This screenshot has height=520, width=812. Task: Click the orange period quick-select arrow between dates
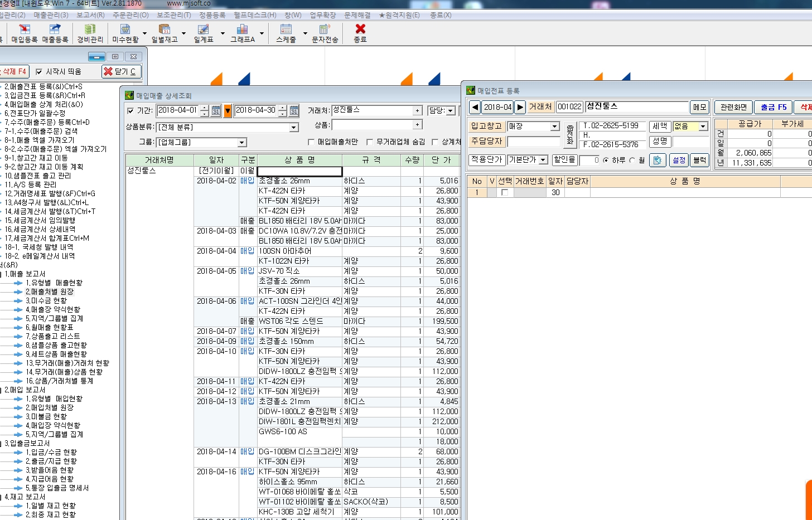click(228, 111)
